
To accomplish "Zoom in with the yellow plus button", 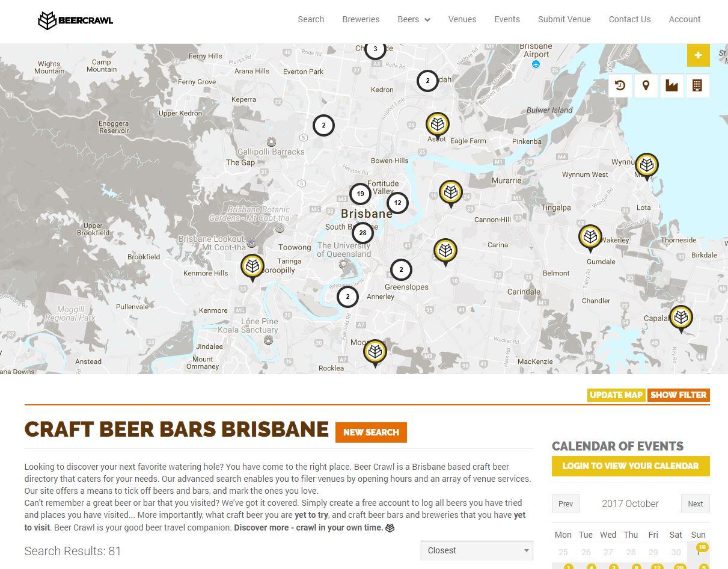I will pos(698,55).
